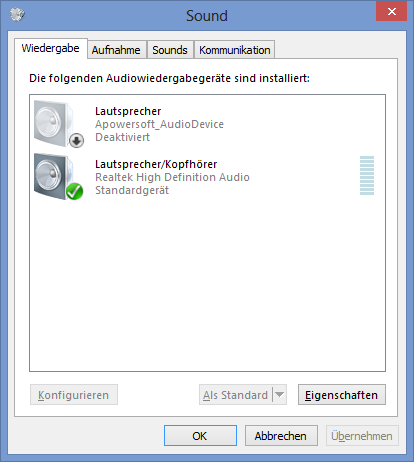This screenshot has width=414, height=462.
Task: Select the Apowersoft_AudioDevice text entry
Action: coord(159,124)
